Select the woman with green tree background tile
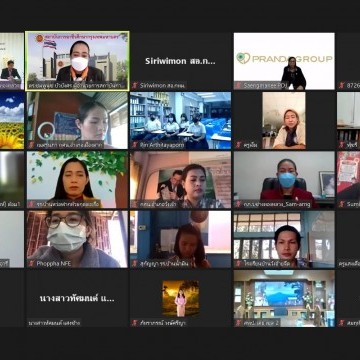The width and height of the screenshot is (360, 360). coord(77,180)
